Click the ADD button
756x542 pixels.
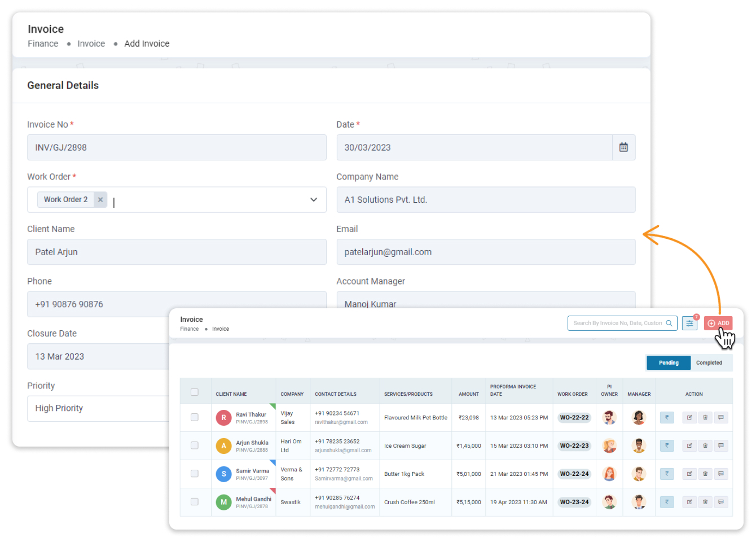click(x=718, y=323)
